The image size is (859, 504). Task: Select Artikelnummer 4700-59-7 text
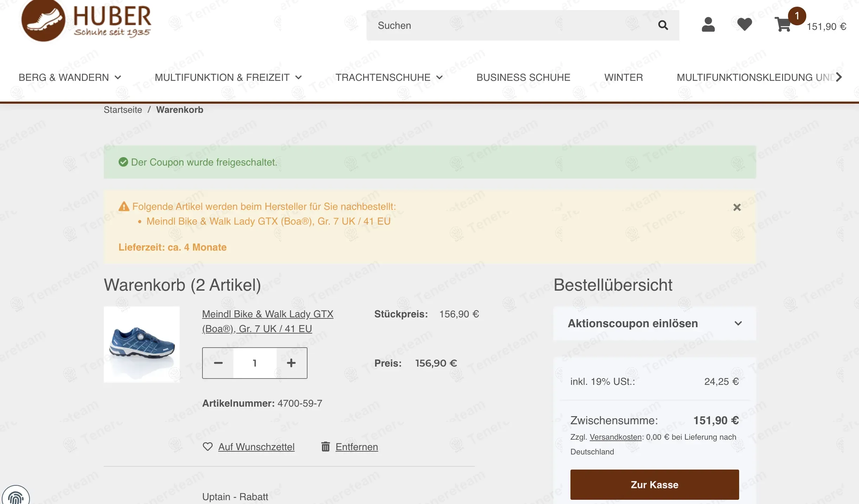262,403
